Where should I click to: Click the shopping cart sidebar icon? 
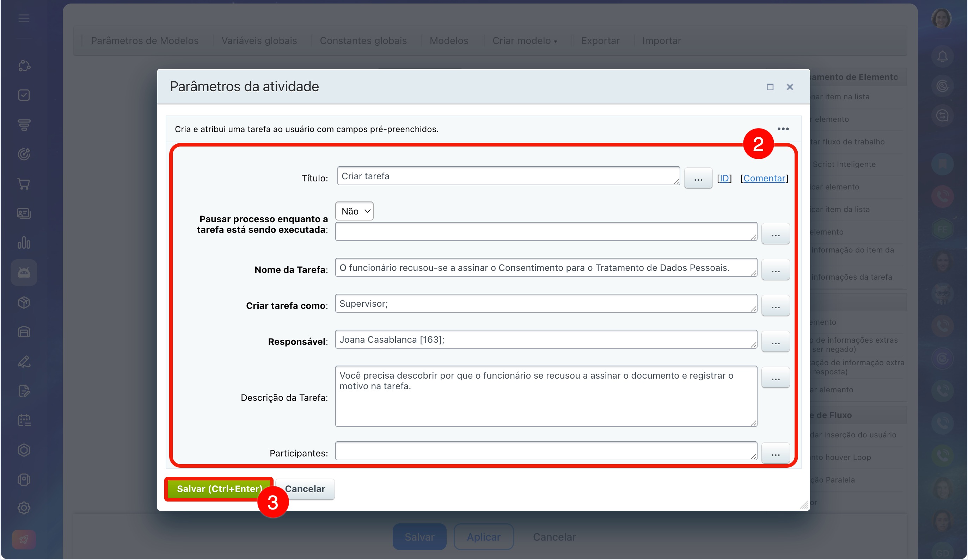pyautogui.click(x=24, y=184)
